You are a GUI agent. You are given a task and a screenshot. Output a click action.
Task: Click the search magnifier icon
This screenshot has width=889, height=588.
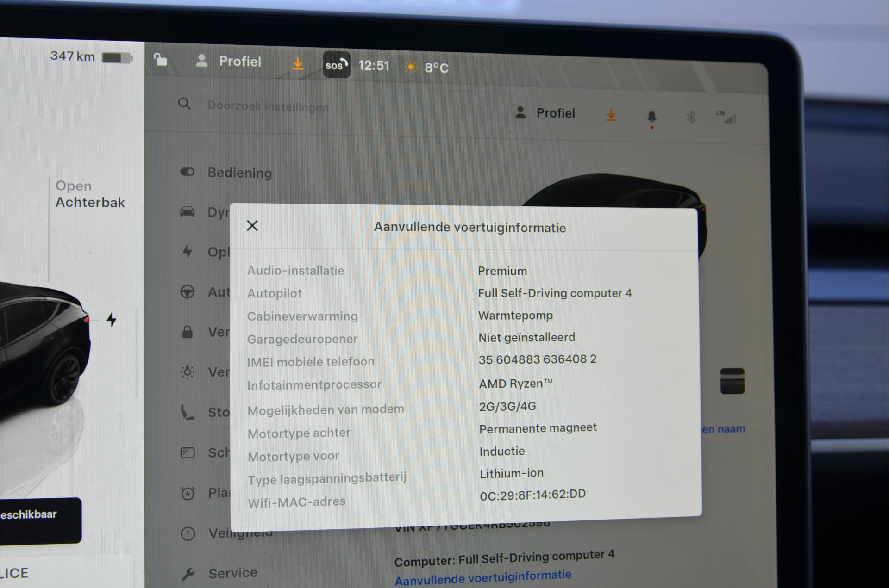point(184,104)
